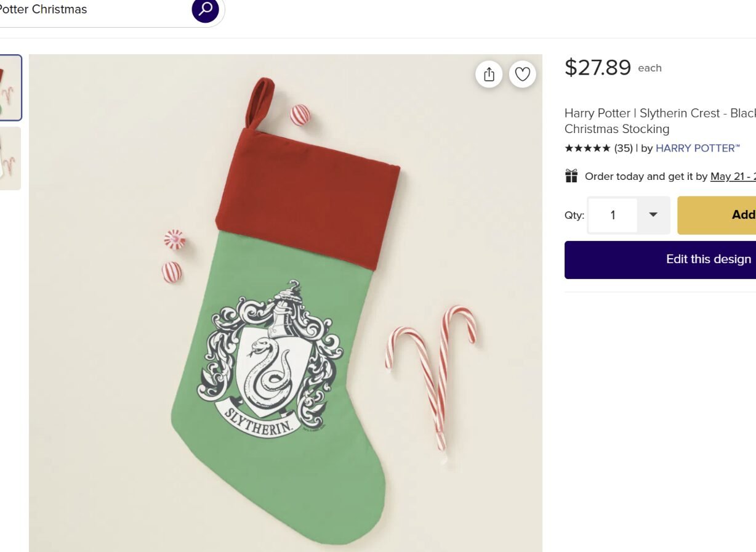
Task: Click the yellow Add to cart button
Action: [717, 215]
